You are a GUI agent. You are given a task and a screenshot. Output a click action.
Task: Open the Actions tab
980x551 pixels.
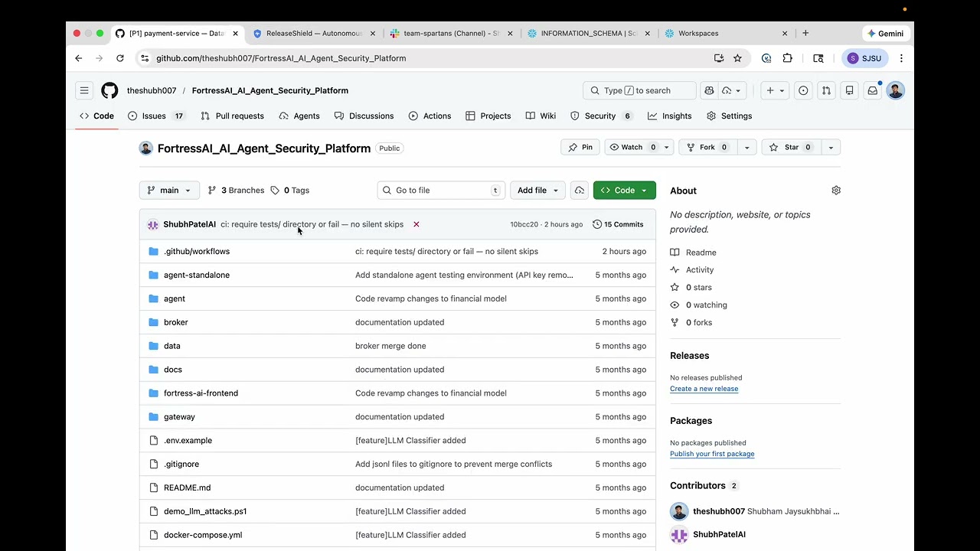point(430,116)
